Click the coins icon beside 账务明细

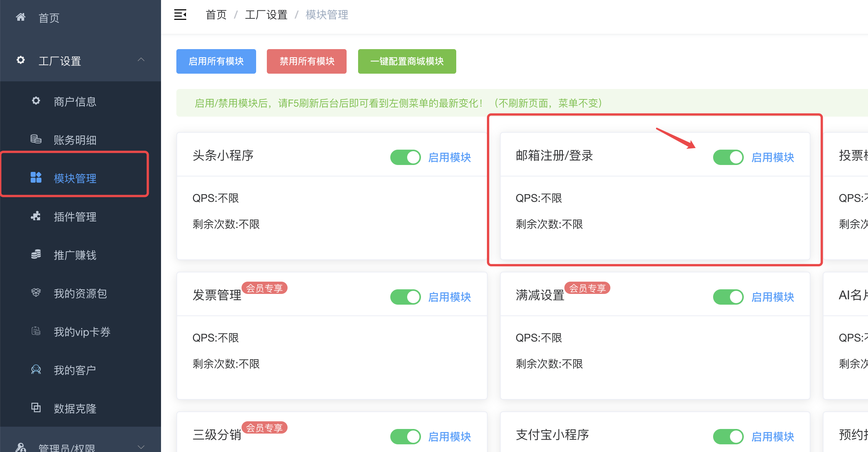click(x=36, y=139)
